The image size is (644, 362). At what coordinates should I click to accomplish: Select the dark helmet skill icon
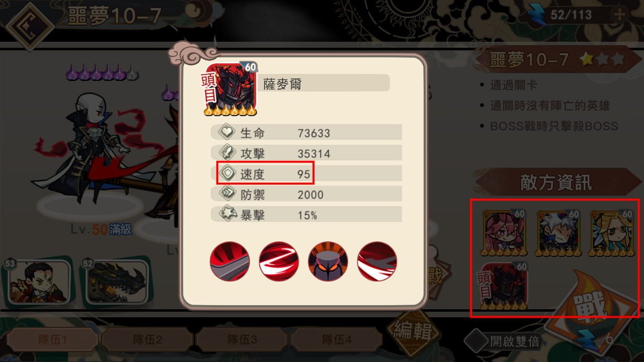(328, 261)
